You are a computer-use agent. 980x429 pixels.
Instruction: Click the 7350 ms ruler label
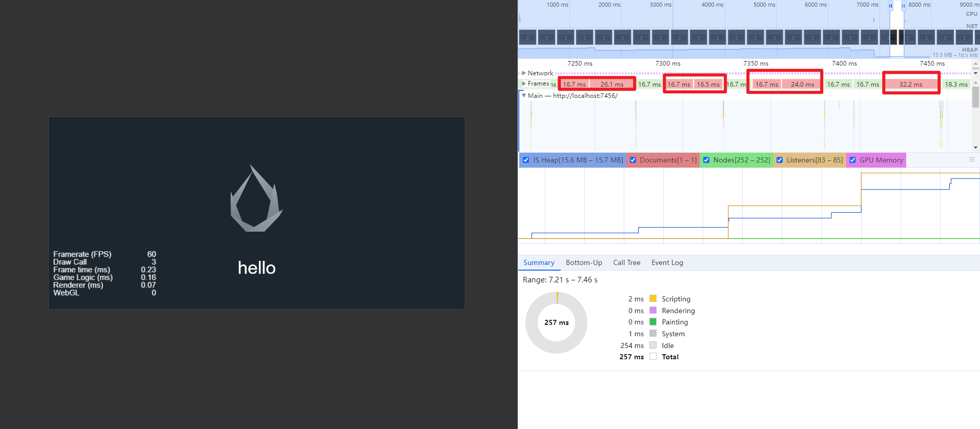click(x=756, y=64)
